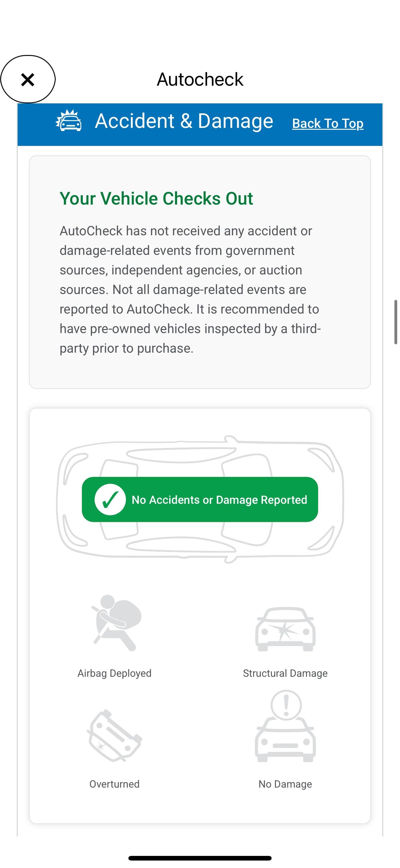400x868 pixels.
Task: Click the No Damage label text
Action: click(285, 784)
